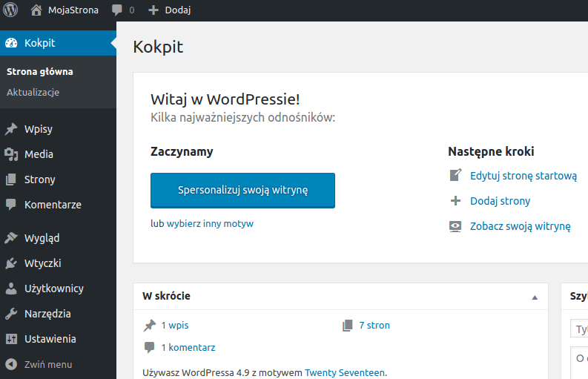Open Aktualizacje submenu item
The image size is (588, 379).
33,92
